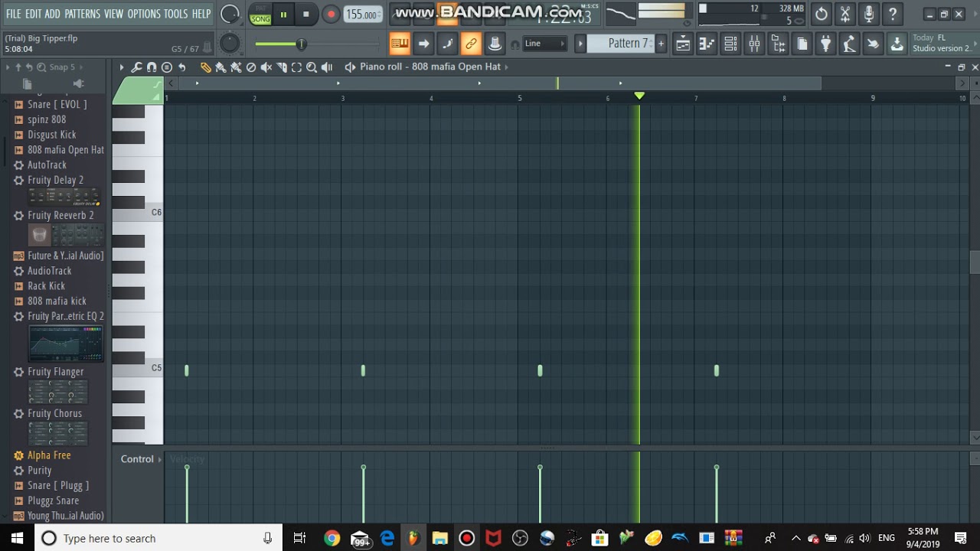Click the Windows search box
This screenshot has height=551, width=980.
coord(157,538)
